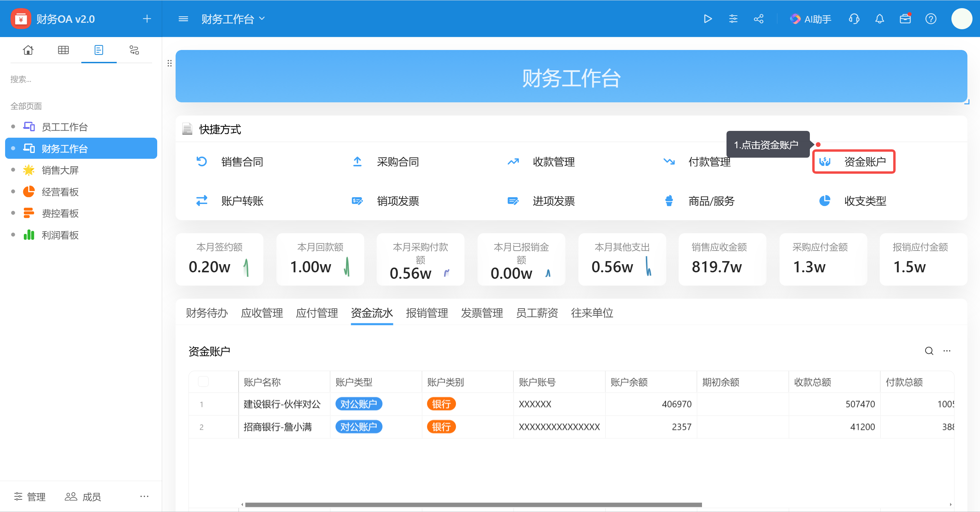
Task: Open the 销售合同 shortcut
Action: 229,161
